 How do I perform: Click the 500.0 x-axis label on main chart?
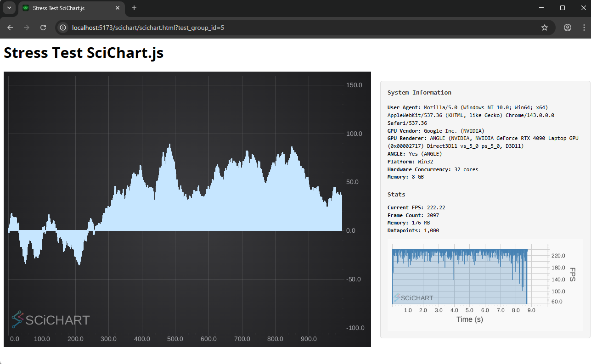[x=175, y=339]
